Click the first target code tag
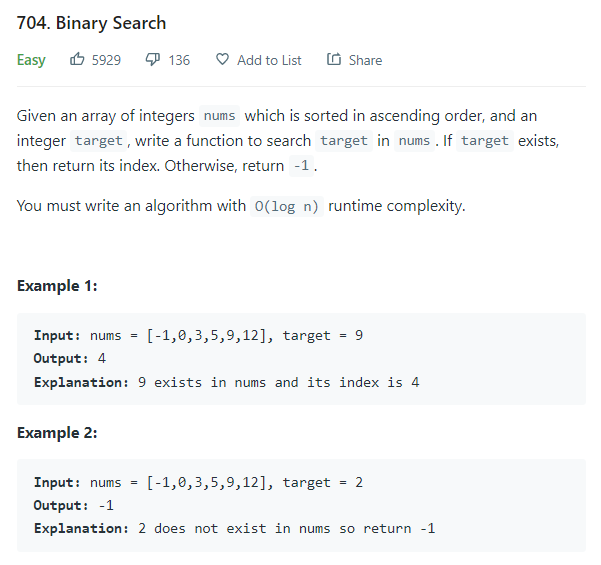This screenshot has height=565, width=601. pyautogui.click(x=99, y=141)
